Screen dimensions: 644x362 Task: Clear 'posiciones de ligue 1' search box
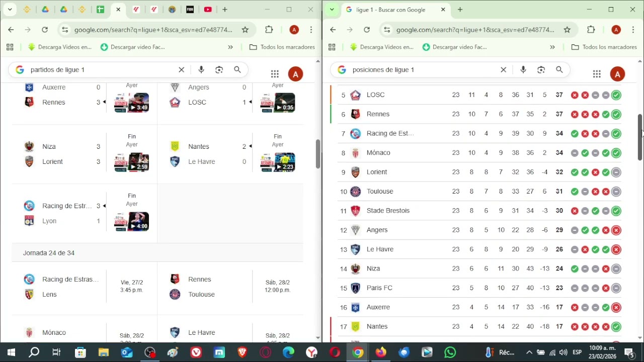point(503,70)
